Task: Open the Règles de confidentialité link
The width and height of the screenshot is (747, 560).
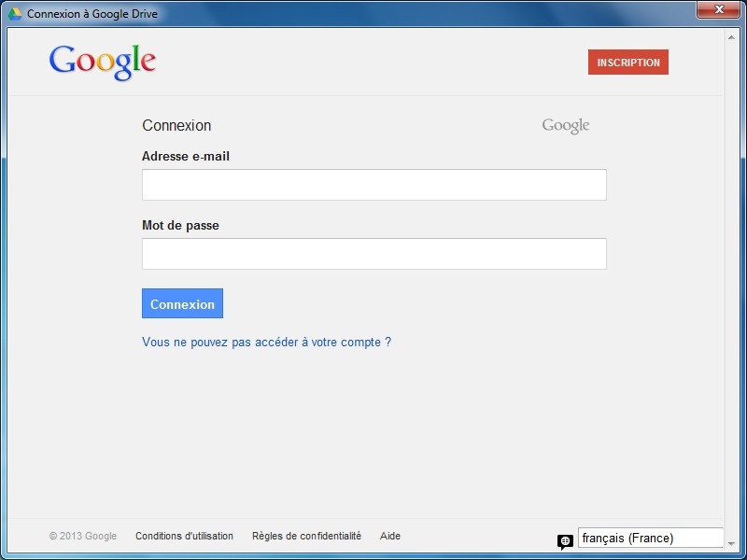Action: [306, 537]
